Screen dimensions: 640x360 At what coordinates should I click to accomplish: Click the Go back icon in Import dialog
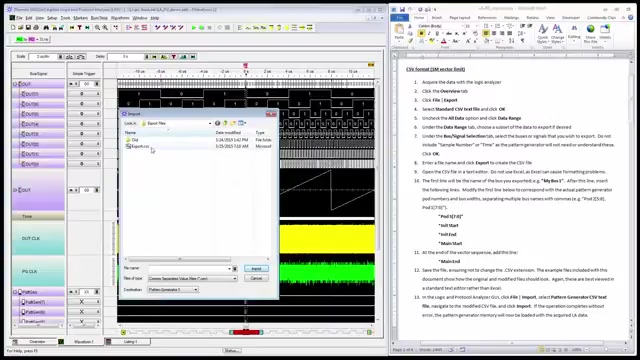(218, 123)
